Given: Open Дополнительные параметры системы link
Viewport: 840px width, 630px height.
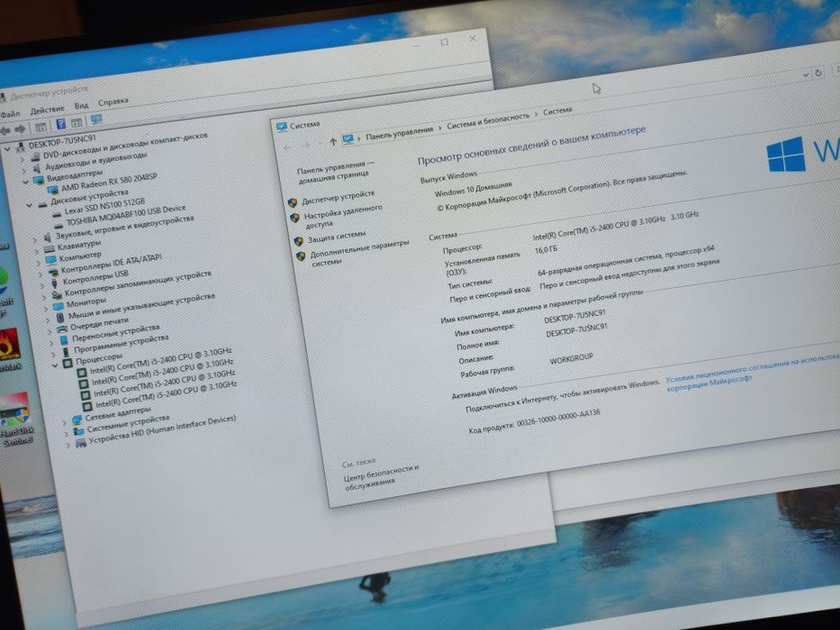Looking at the screenshot, I should (359, 254).
